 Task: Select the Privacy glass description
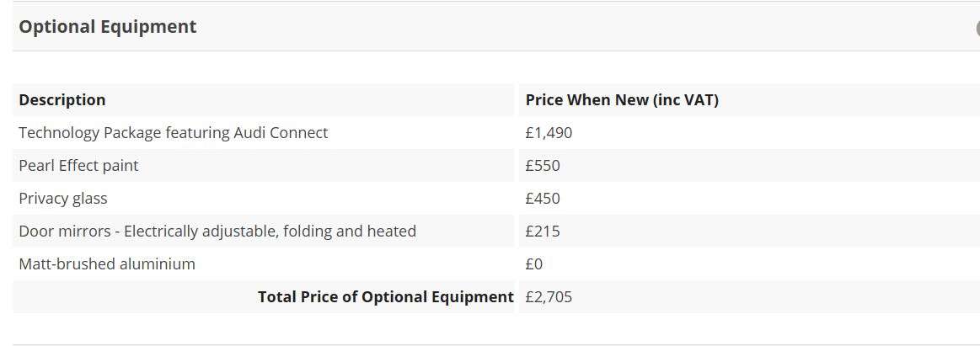(x=63, y=199)
